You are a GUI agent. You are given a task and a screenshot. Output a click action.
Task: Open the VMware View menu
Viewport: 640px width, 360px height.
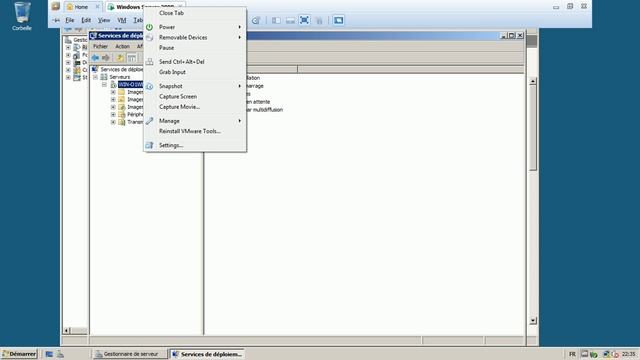click(104, 20)
